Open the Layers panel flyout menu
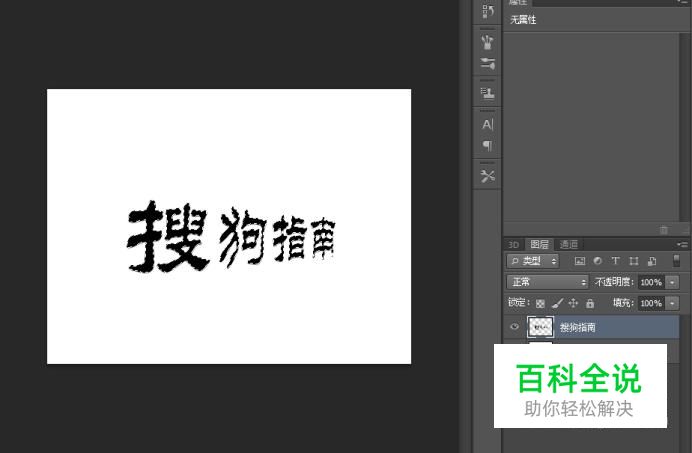 coord(682,244)
